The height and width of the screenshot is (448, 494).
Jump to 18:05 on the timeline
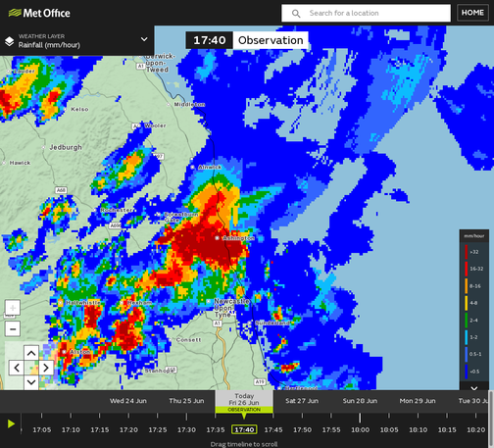pyautogui.click(x=389, y=429)
